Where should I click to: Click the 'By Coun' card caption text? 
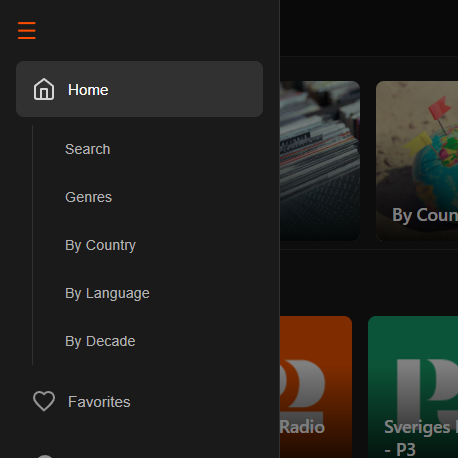[x=425, y=215]
